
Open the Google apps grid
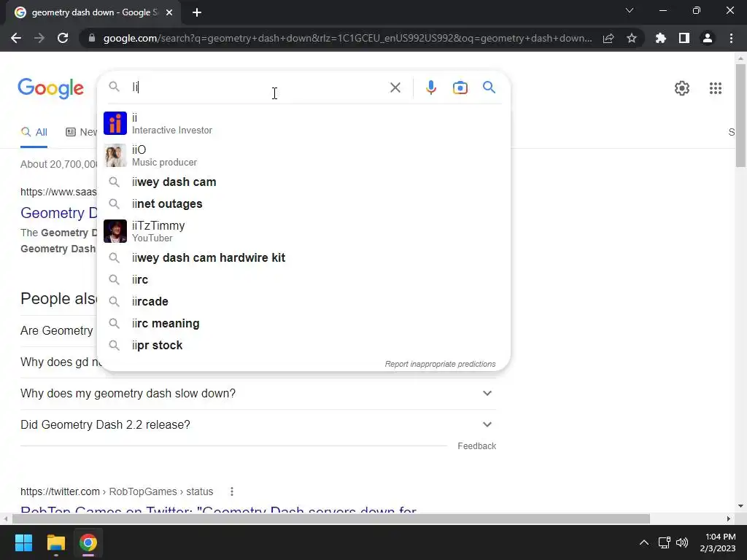click(716, 88)
